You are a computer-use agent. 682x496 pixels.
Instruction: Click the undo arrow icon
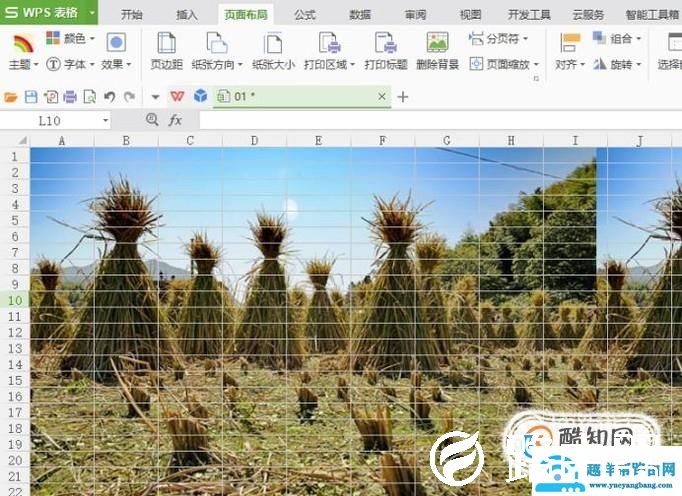click(x=109, y=97)
